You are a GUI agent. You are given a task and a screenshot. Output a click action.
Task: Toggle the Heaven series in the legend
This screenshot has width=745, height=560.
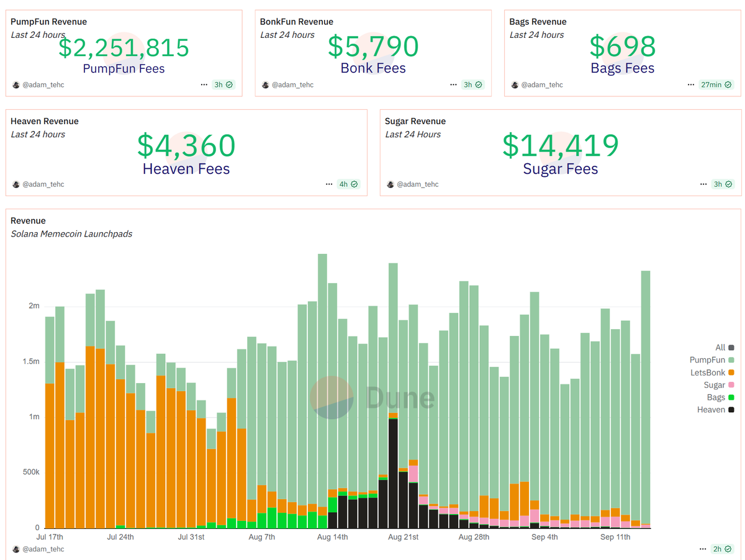click(716, 410)
